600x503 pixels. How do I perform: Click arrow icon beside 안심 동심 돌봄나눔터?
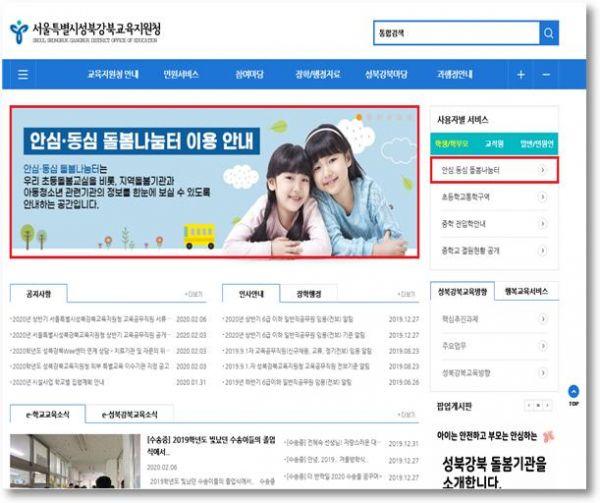click(542, 171)
